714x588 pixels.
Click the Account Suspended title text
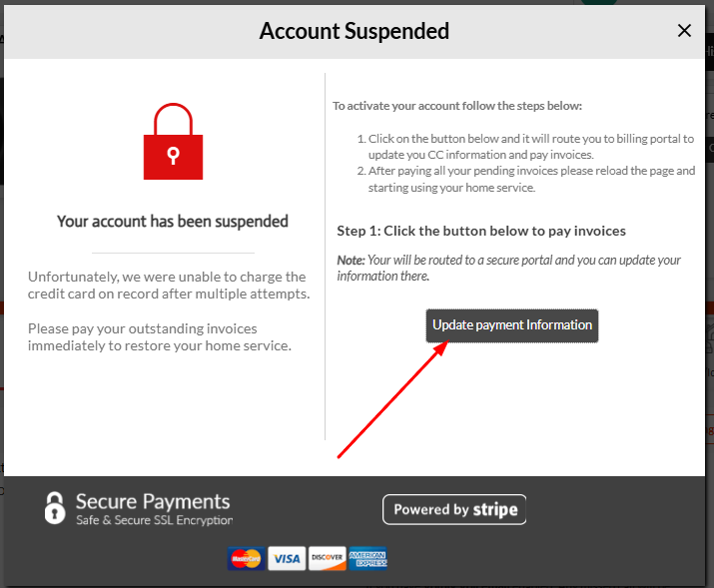[355, 31]
